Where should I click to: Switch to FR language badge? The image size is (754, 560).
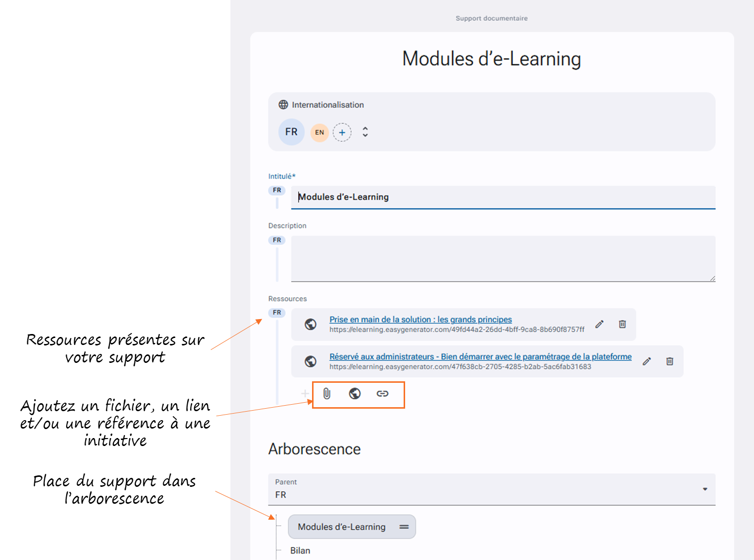point(291,132)
